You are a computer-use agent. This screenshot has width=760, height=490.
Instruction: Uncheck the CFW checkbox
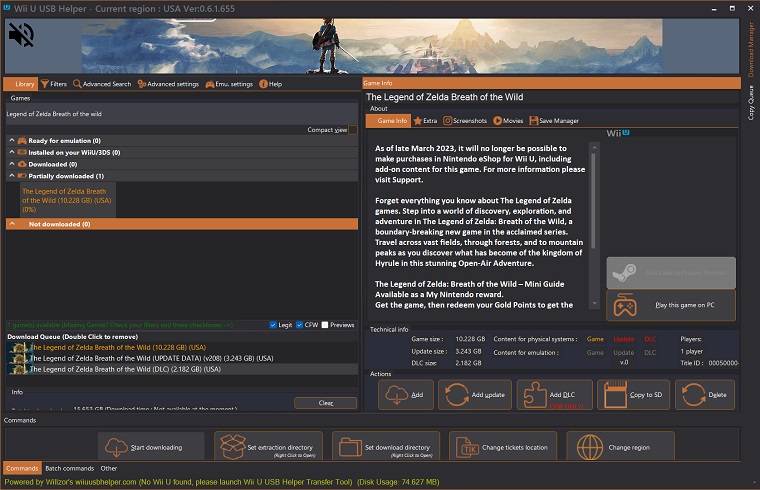[300, 325]
